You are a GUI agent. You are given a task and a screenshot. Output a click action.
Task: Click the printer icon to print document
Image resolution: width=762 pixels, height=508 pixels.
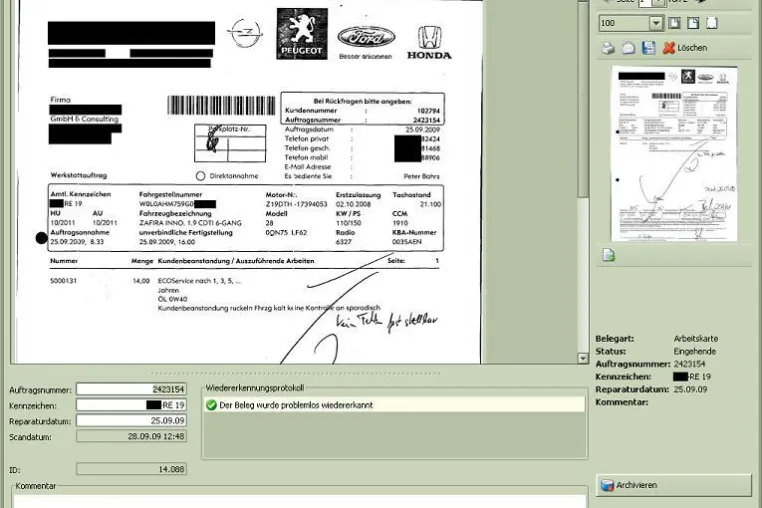click(608, 48)
